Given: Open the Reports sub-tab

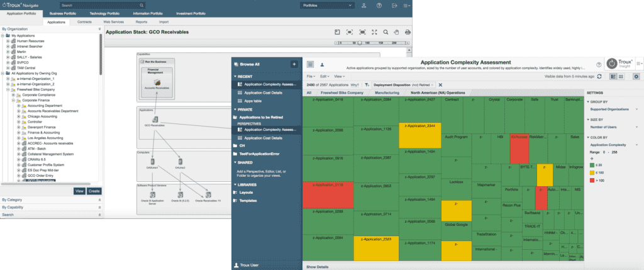Looking at the screenshot, I should (142, 22).
